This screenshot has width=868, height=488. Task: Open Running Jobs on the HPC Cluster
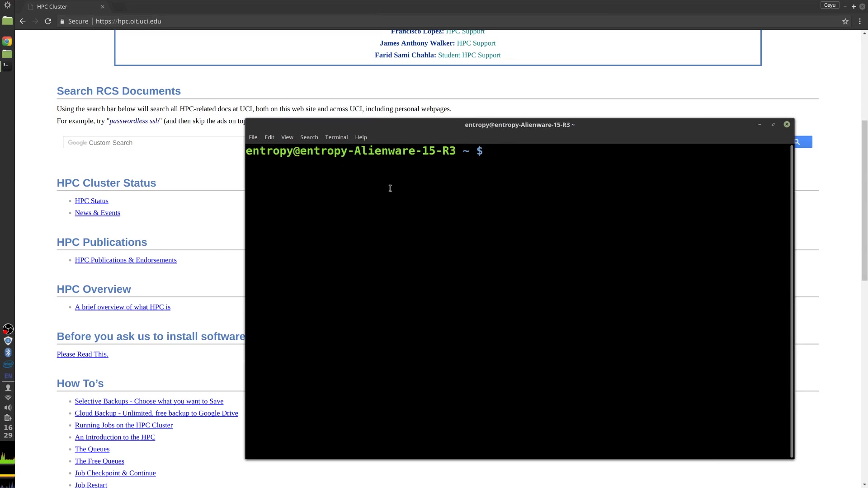point(123,425)
